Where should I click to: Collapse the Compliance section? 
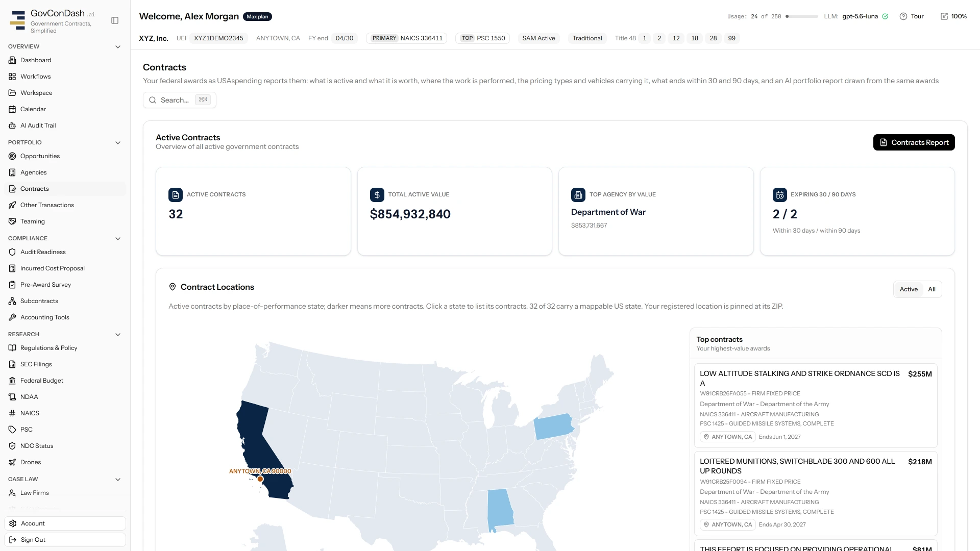118,239
